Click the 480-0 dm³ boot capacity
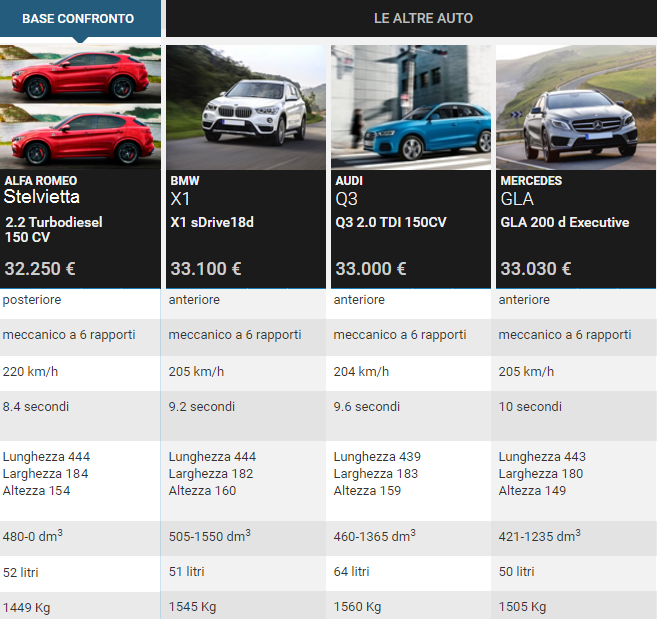 click(x=33, y=536)
